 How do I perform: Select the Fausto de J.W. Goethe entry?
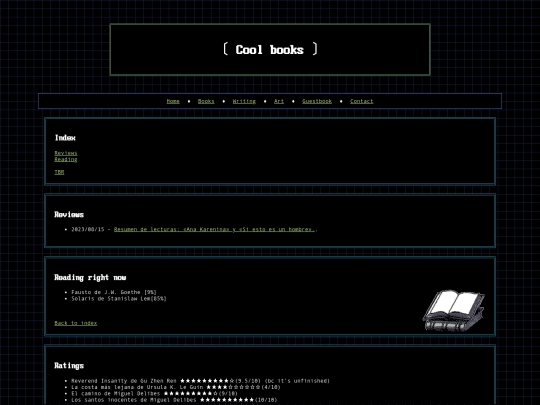pos(114,292)
